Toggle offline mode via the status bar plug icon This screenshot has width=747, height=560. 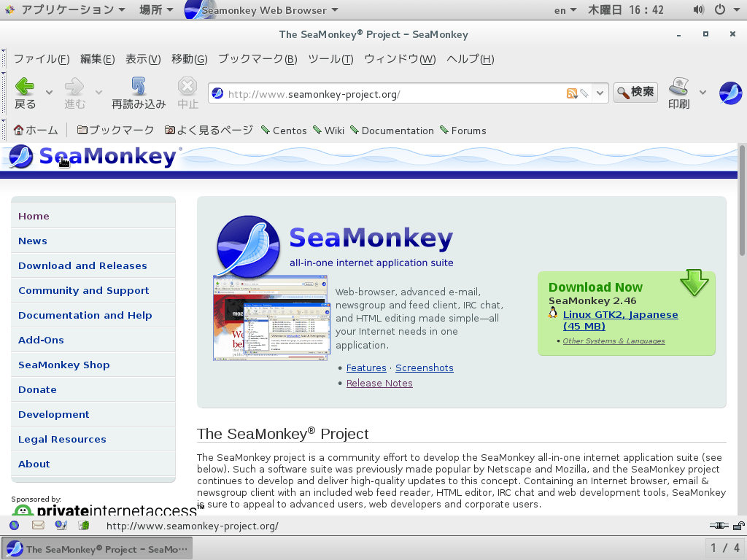[x=719, y=525]
